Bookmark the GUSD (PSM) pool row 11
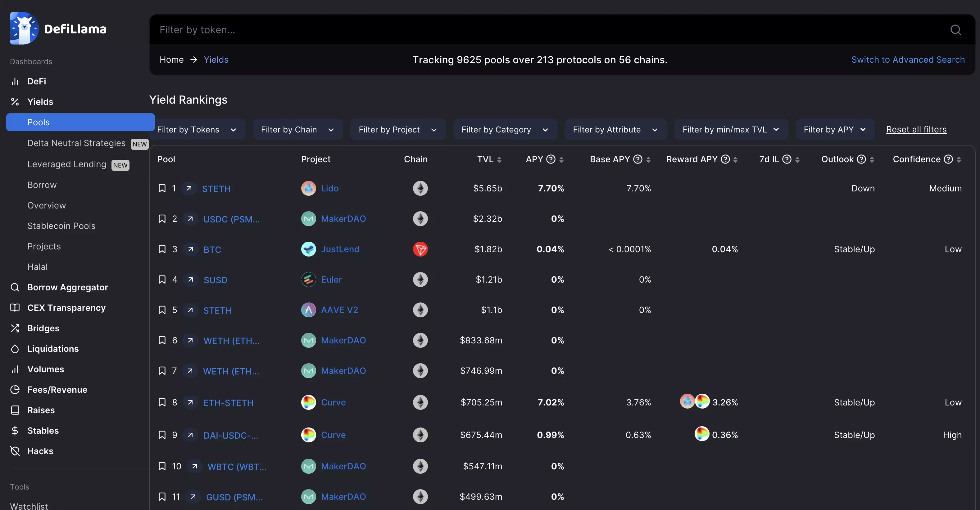This screenshot has height=510, width=980. [x=162, y=497]
